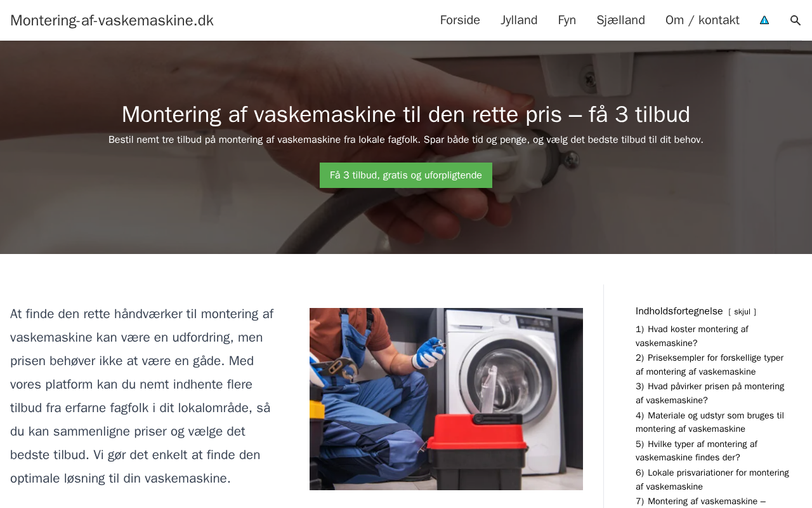Click the seventh contents entry Montering af vaskemaskine –
Image resolution: width=812 pixels, height=508 pixels.
pos(700,502)
